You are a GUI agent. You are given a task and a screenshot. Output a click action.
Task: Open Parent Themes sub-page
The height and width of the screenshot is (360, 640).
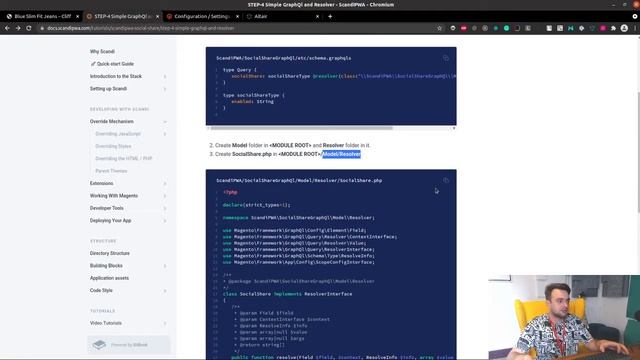coord(111,171)
